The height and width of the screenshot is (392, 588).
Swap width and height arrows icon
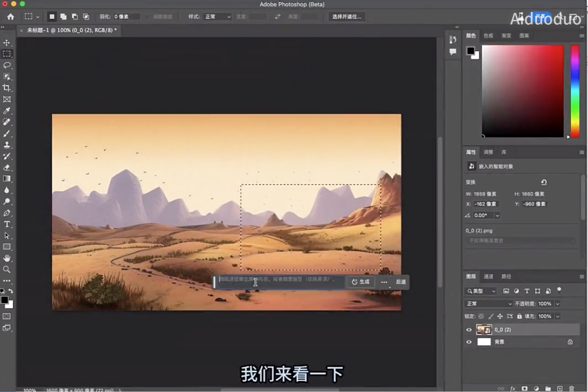click(277, 17)
